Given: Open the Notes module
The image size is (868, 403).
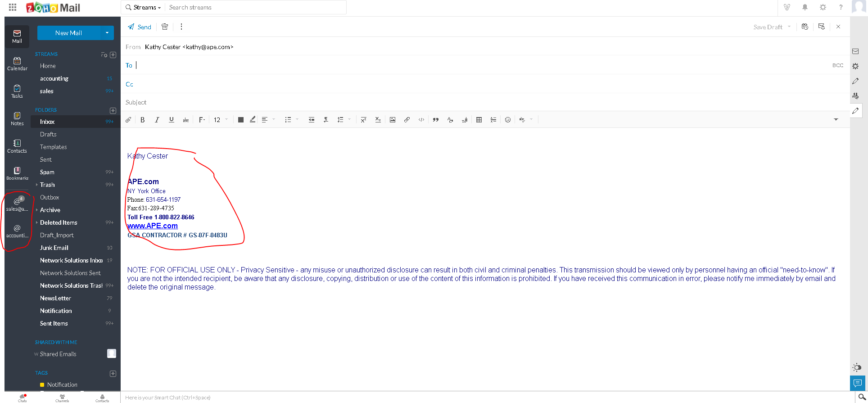Looking at the screenshot, I should click(17, 119).
